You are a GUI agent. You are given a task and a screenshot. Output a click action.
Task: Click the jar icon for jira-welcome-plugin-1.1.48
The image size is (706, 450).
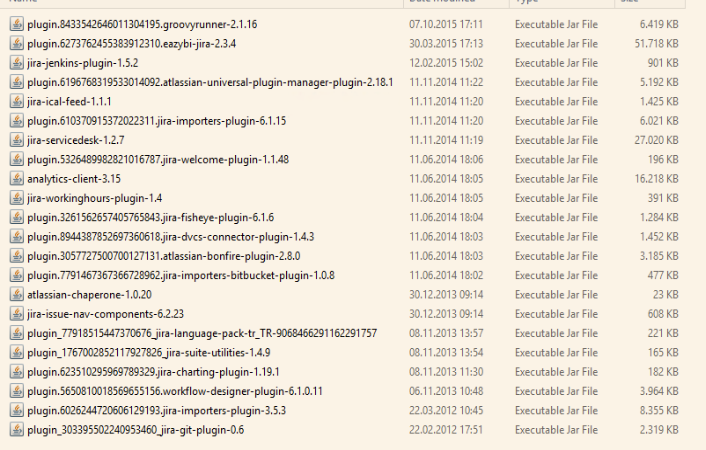[17, 159]
